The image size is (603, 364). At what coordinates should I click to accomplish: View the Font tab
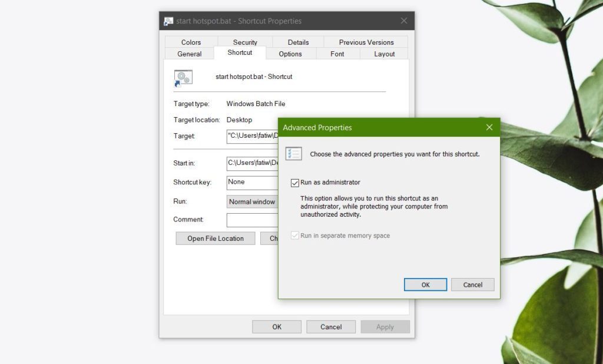337,54
